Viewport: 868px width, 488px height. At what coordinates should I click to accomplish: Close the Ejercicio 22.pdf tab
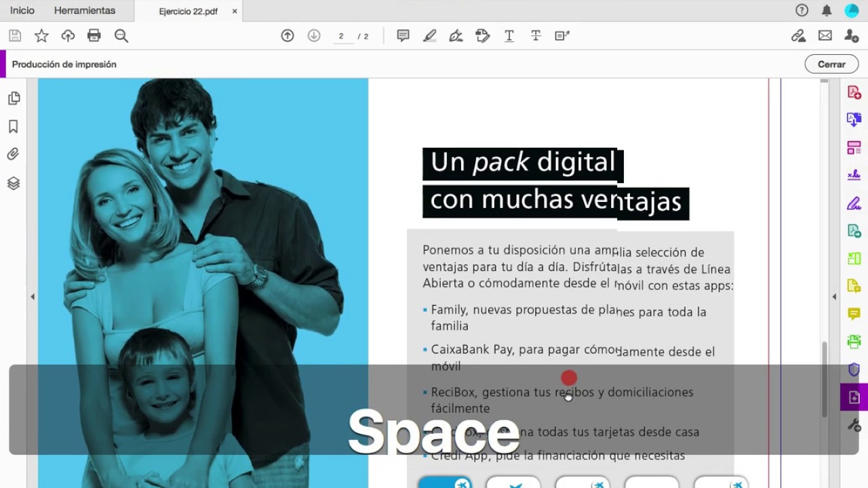[x=235, y=11]
